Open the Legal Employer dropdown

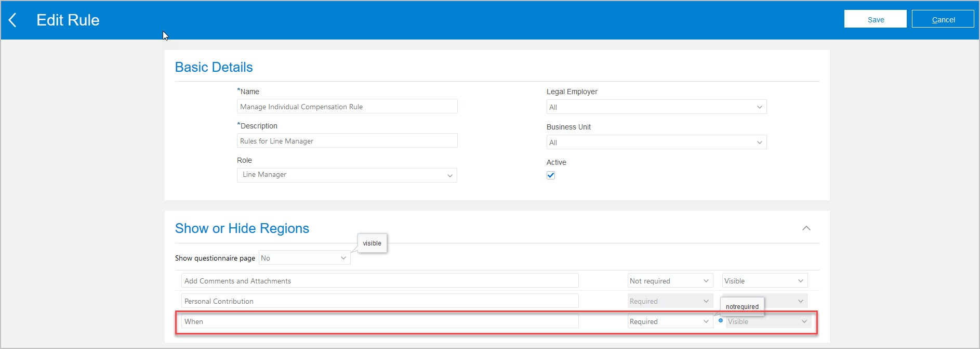tap(656, 107)
